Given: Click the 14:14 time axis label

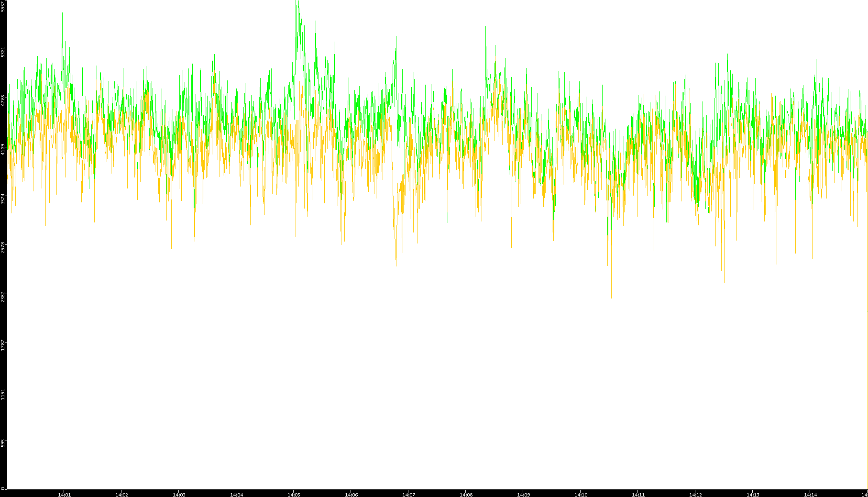Looking at the screenshot, I should (810, 495).
